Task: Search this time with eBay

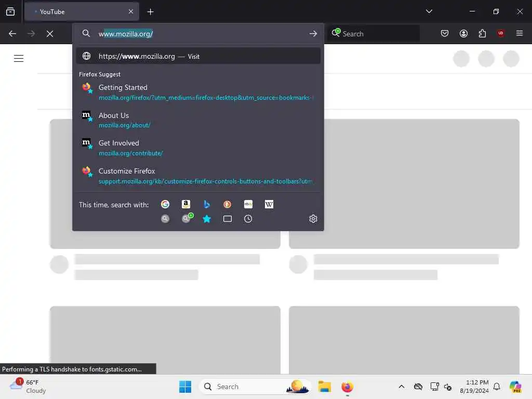Action: 248,204
